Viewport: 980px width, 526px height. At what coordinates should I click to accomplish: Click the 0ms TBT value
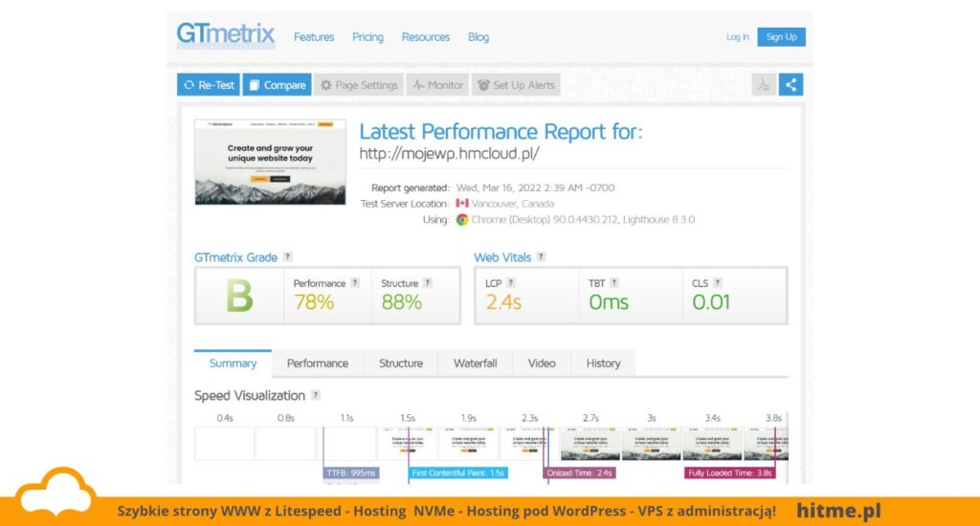point(608,302)
